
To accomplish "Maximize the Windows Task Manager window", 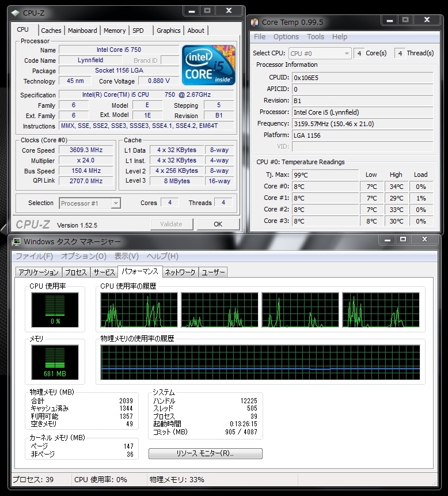I will click(x=403, y=240).
